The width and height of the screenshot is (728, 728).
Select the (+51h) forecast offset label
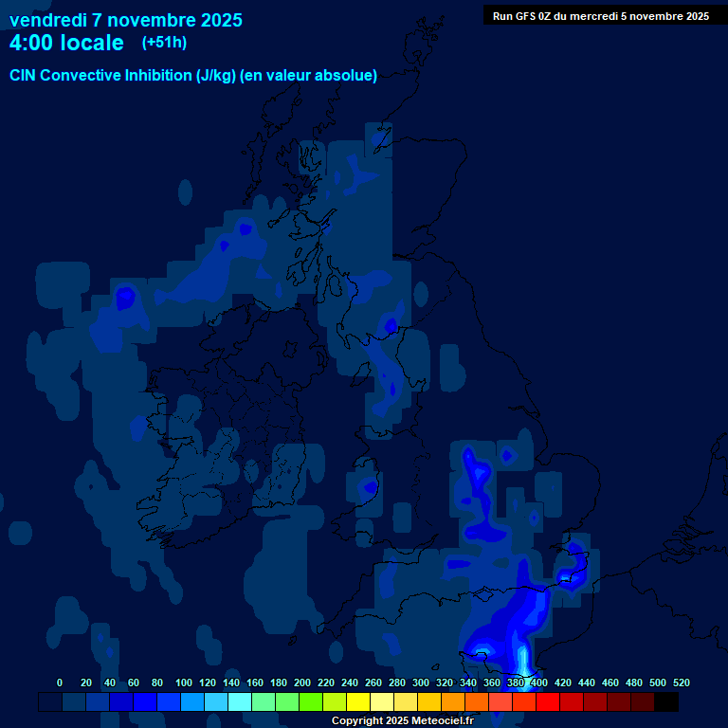[x=164, y=43]
